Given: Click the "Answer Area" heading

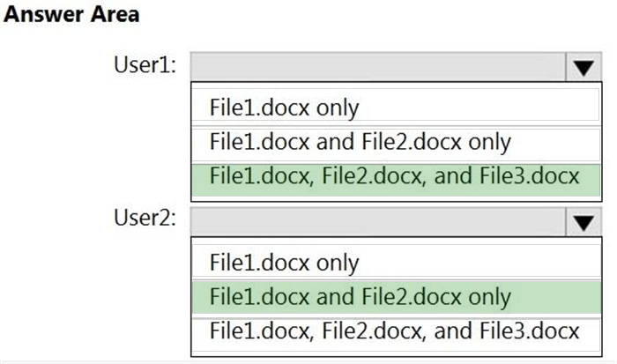Looking at the screenshot, I should tap(71, 14).
